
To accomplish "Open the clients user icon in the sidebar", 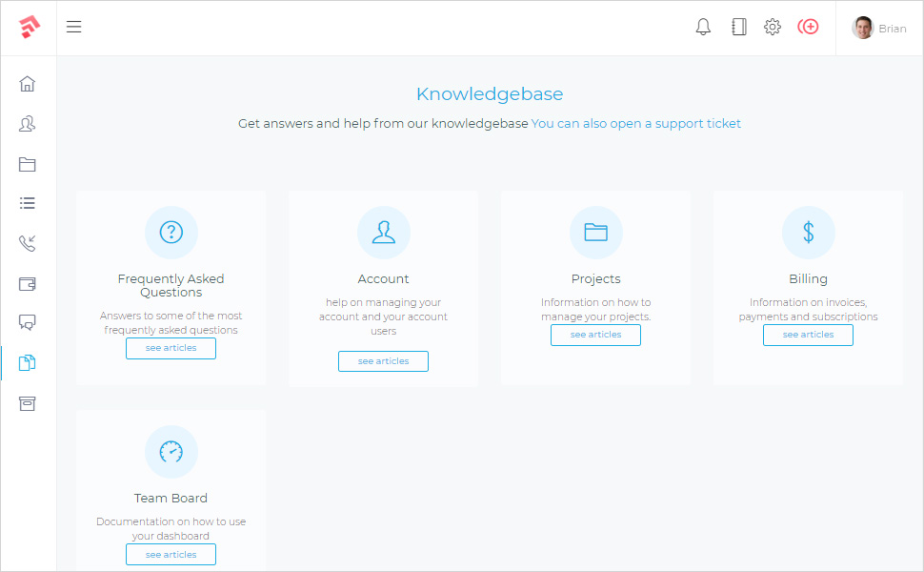I will pyautogui.click(x=28, y=124).
